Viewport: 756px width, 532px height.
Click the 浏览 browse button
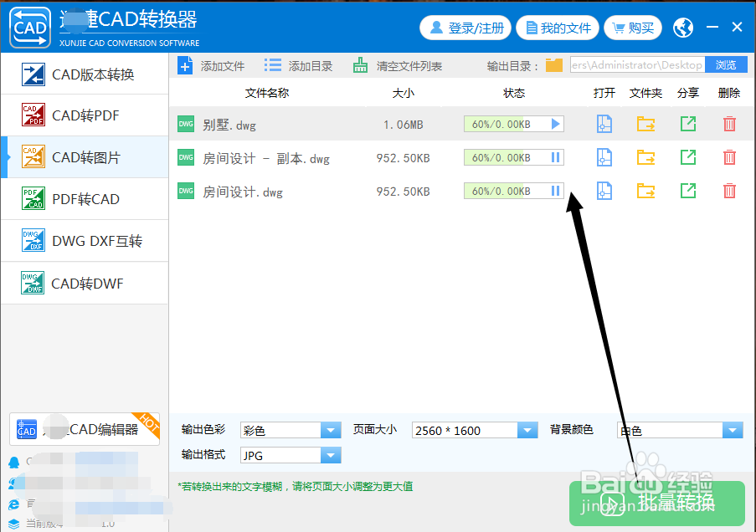tap(726, 64)
